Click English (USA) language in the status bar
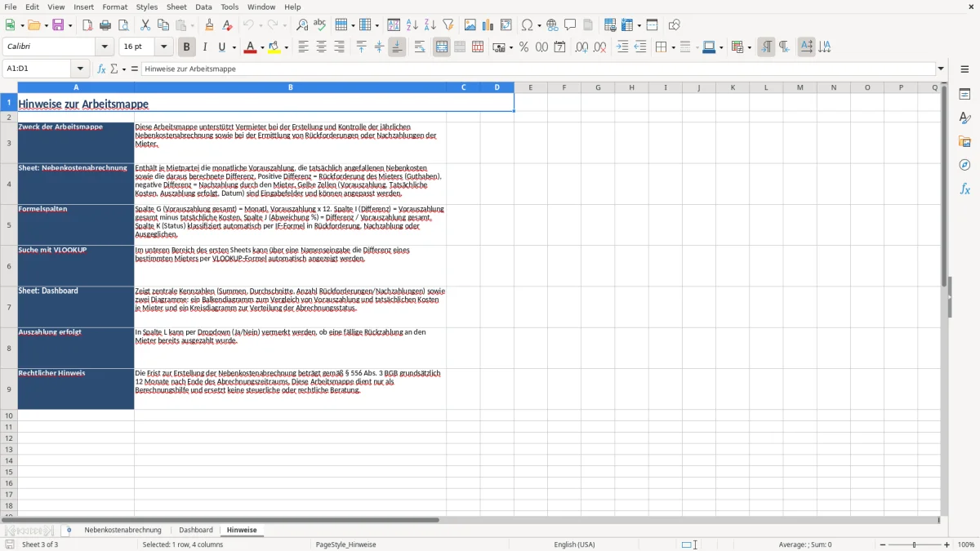The width and height of the screenshot is (980, 551). pyautogui.click(x=574, y=544)
